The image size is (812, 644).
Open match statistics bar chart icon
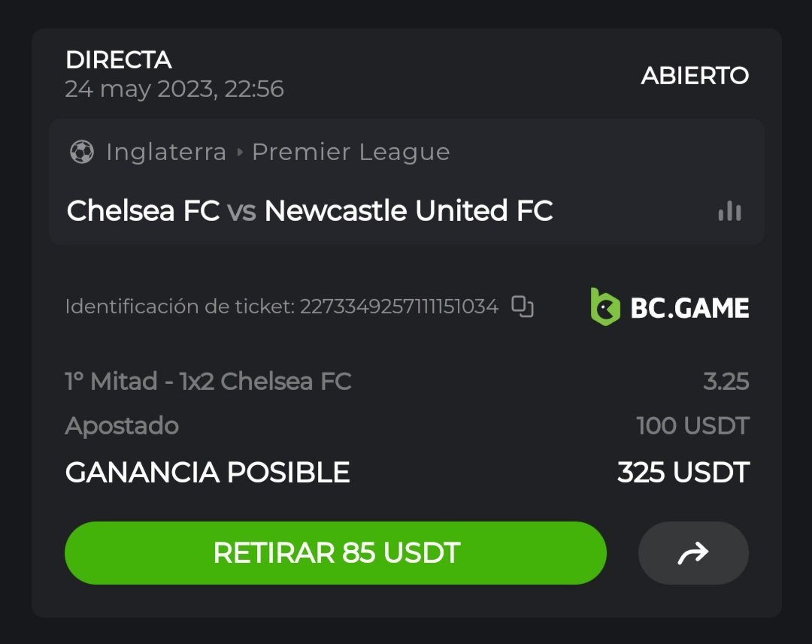click(x=729, y=212)
